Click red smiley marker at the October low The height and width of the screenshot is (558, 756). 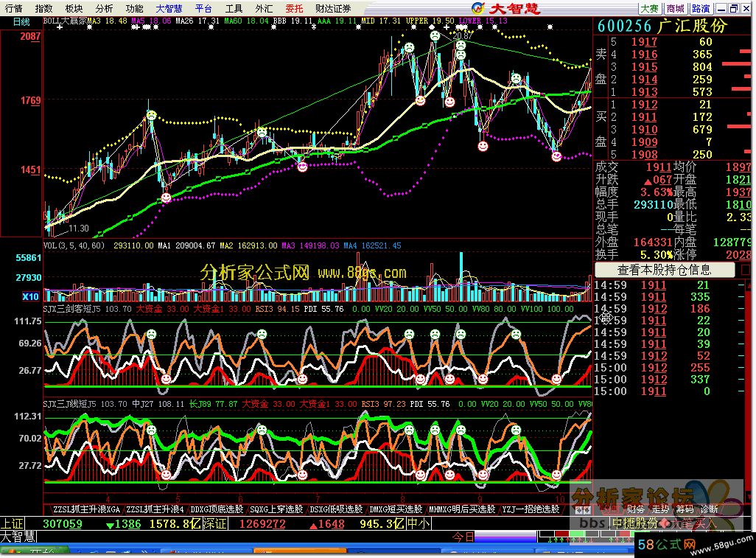pyautogui.click(x=556, y=156)
